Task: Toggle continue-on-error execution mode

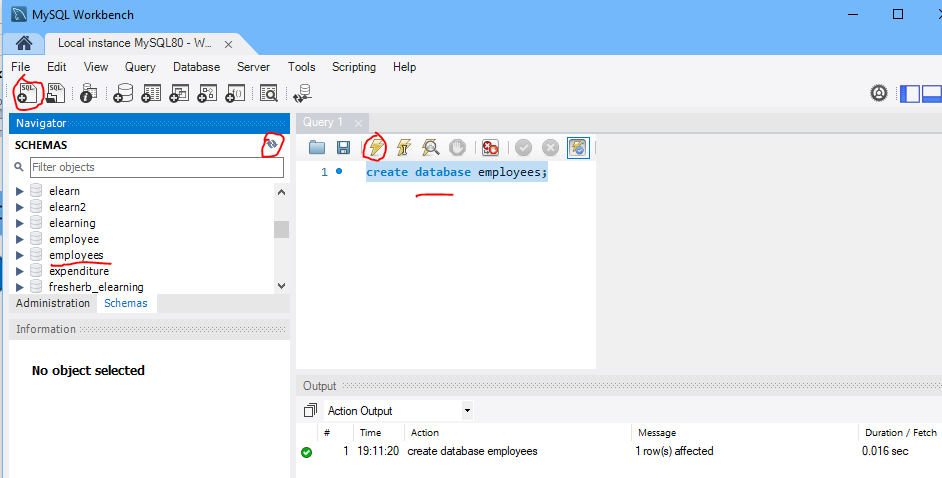Action: 490,147
